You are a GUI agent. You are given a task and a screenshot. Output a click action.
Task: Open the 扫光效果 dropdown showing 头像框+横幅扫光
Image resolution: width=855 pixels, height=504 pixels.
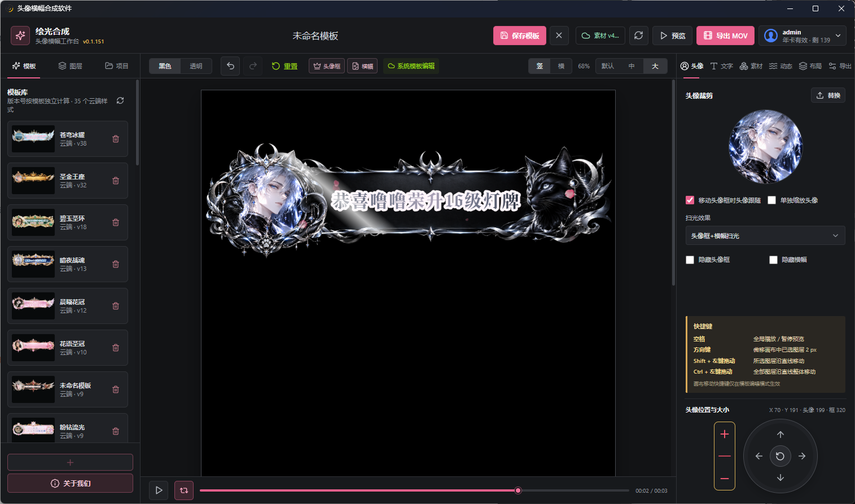[765, 236]
